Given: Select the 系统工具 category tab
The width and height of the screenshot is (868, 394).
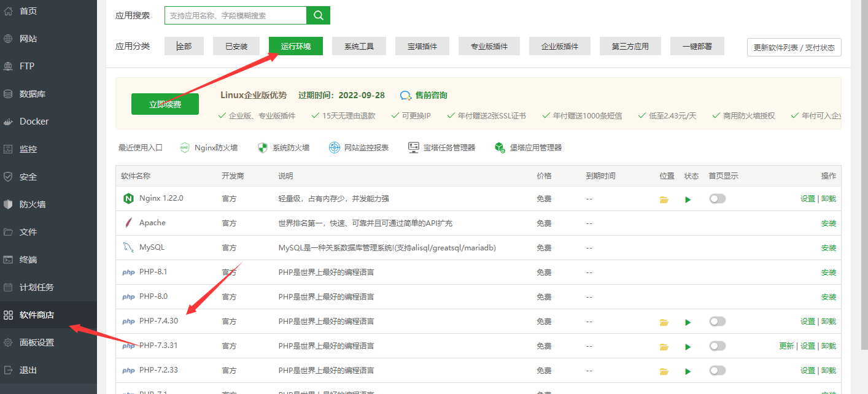Looking at the screenshot, I should 359,46.
